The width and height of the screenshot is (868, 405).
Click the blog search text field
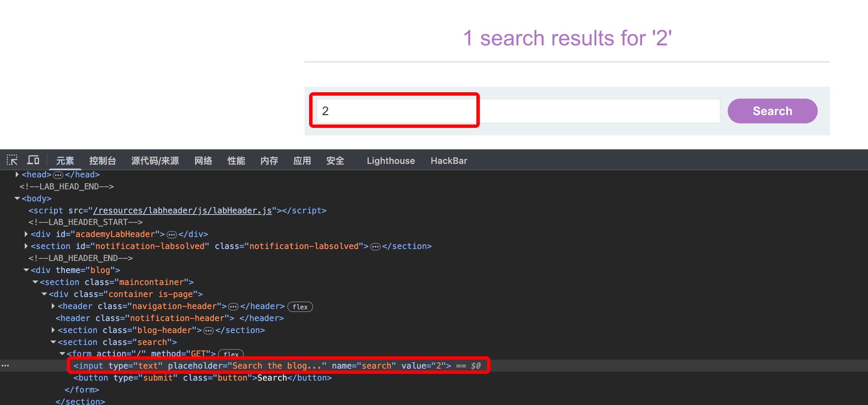(x=518, y=111)
